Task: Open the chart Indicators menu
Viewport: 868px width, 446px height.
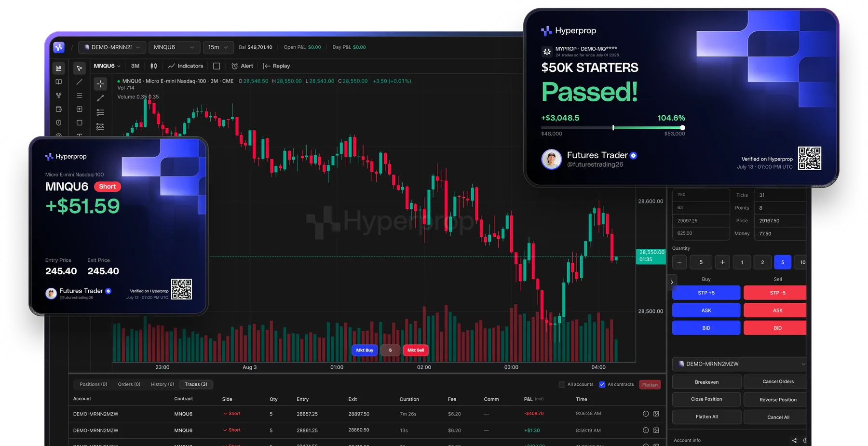Action: click(186, 66)
